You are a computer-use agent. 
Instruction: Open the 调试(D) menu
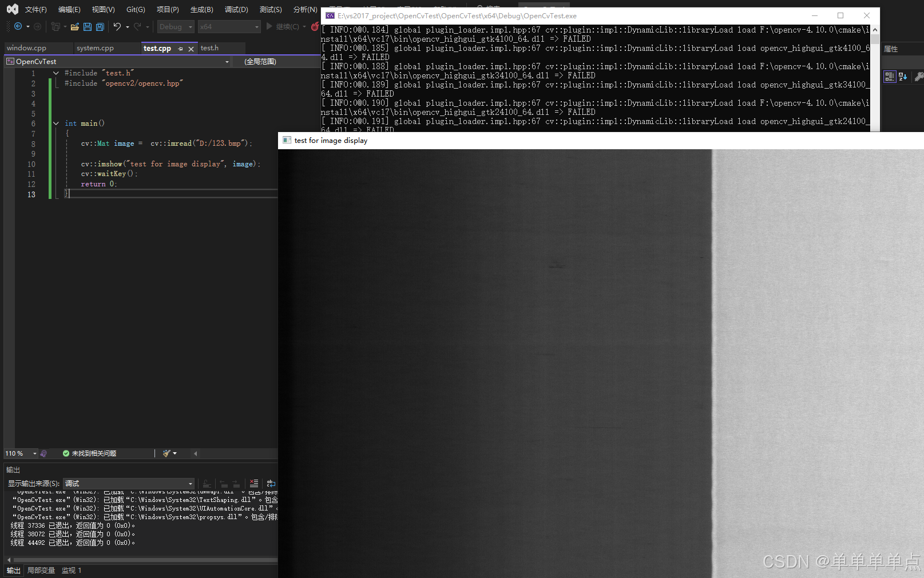pyautogui.click(x=236, y=10)
